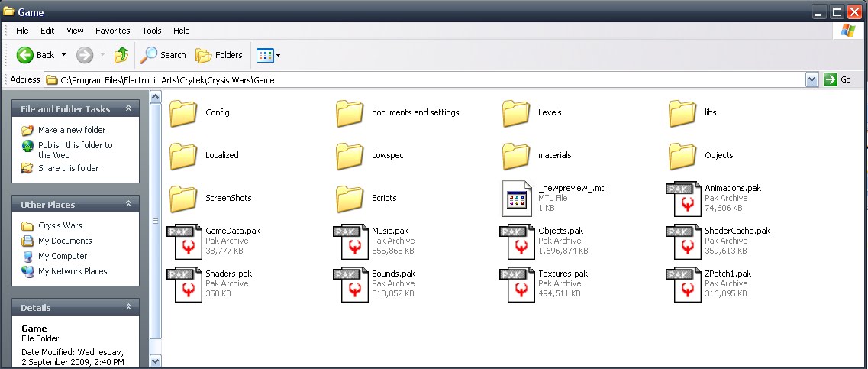
Task: Click the Back navigation button
Action: point(35,55)
